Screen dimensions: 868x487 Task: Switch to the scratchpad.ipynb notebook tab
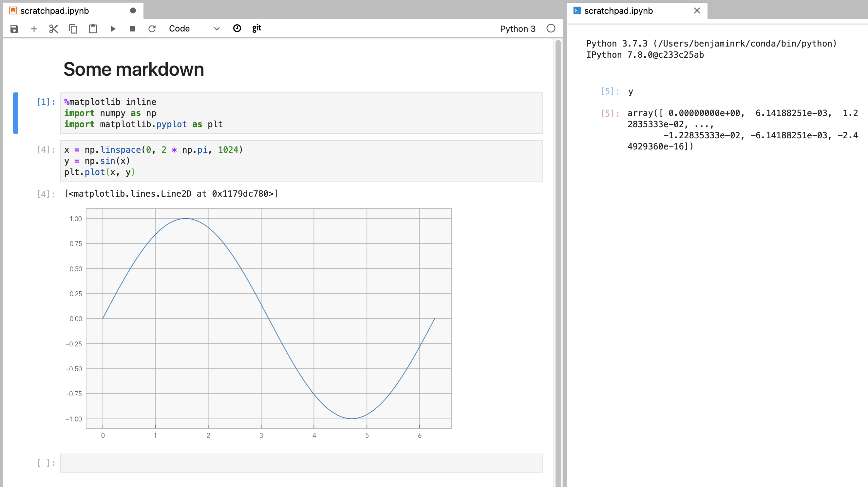point(55,11)
